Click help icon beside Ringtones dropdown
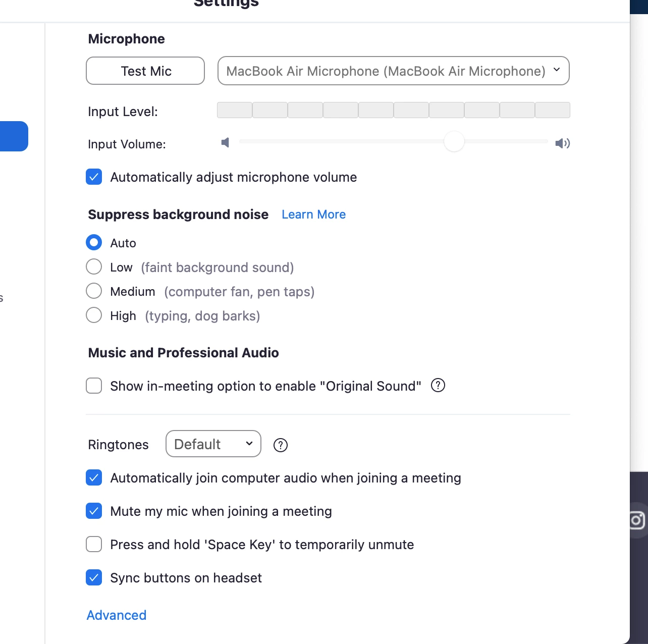648x644 pixels. [281, 445]
